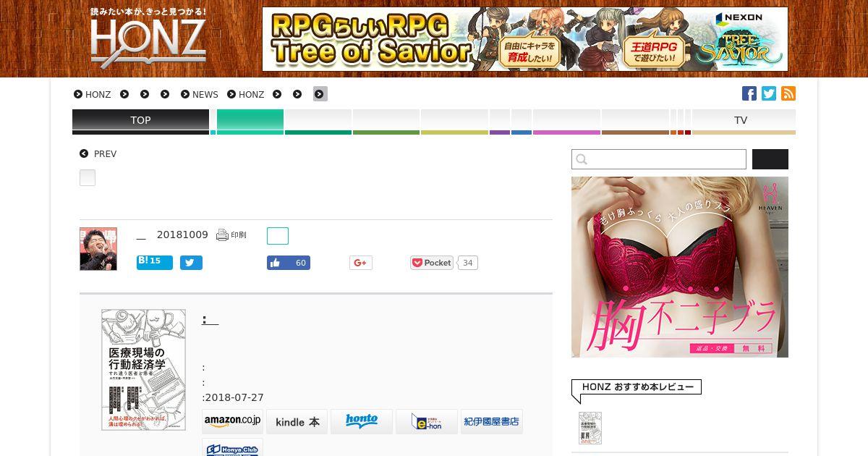This screenshot has height=456, width=868.
Task: Open the 医療現場の行動経済学 book cover
Action: 143,370
